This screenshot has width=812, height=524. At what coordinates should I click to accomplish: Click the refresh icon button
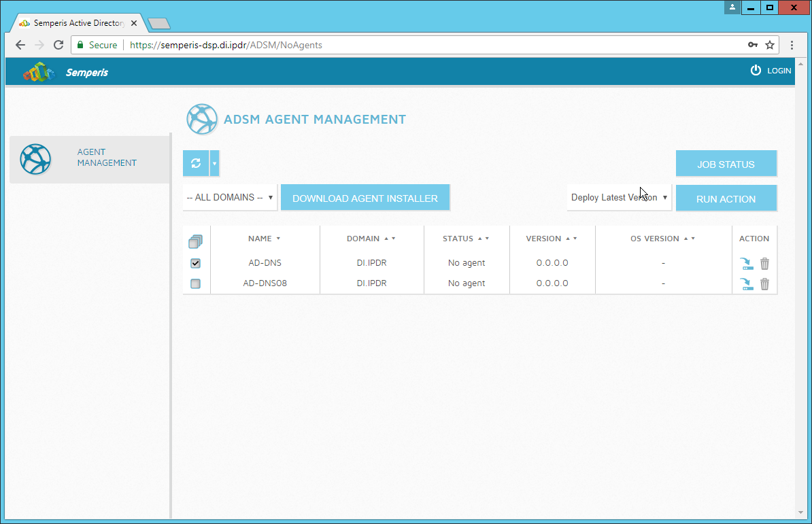[196, 163]
